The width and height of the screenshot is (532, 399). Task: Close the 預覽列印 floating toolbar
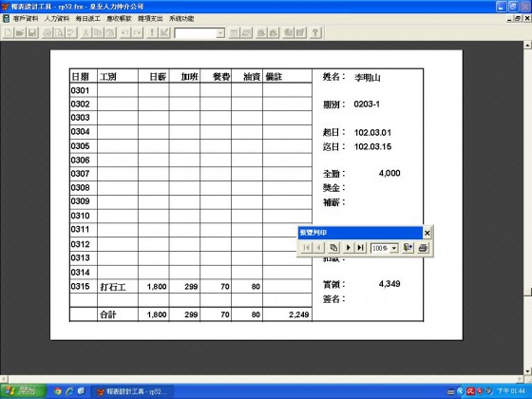pyautogui.click(x=427, y=233)
